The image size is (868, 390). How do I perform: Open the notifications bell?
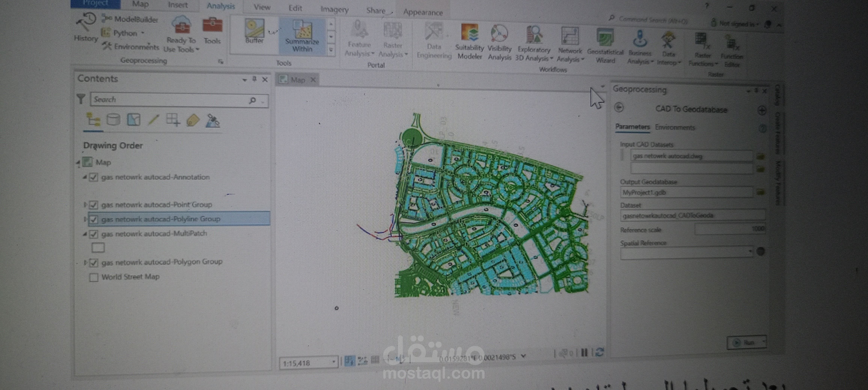coord(768,24)
